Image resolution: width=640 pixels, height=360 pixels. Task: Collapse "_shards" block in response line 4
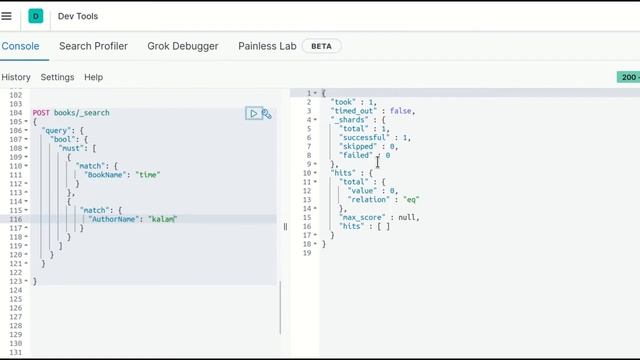pos(315,120)
